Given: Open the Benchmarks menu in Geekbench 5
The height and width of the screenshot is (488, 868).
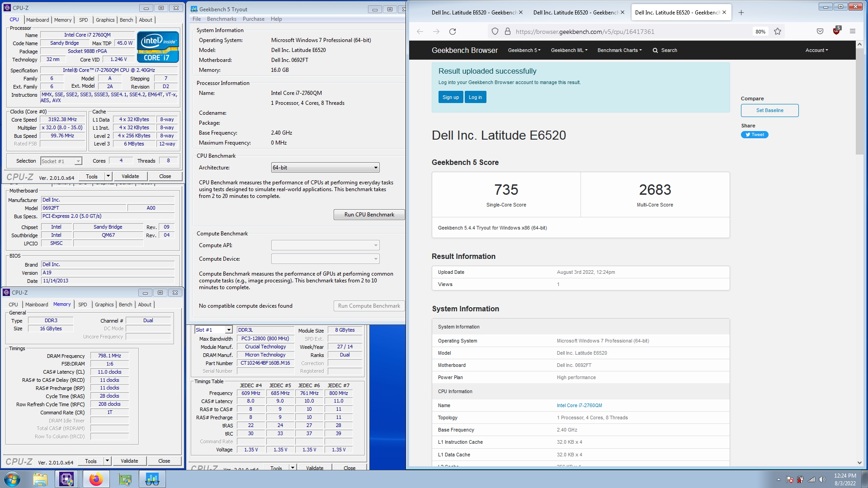Looking at the screenshot, I should [x=222, y=19].
